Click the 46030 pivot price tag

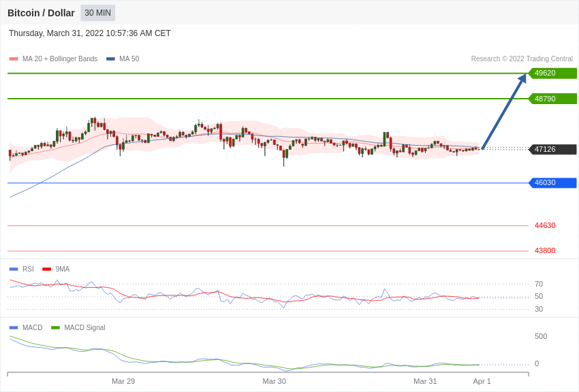pyautogui.click(x=553, y=182)
